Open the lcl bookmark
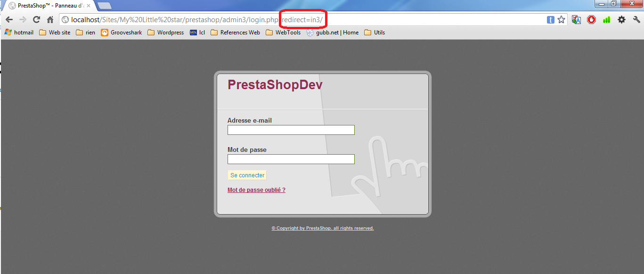Viewport: 644px width, 274px height. pos(197,33)
